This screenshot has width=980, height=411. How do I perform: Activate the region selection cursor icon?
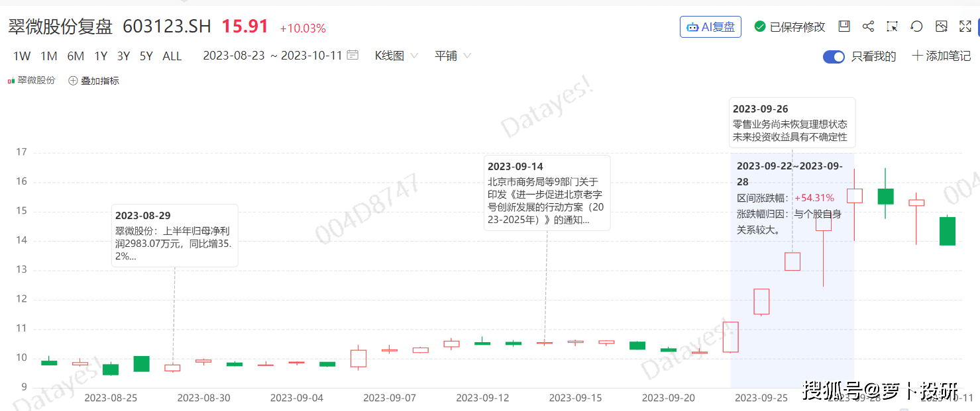click(893, 26)
